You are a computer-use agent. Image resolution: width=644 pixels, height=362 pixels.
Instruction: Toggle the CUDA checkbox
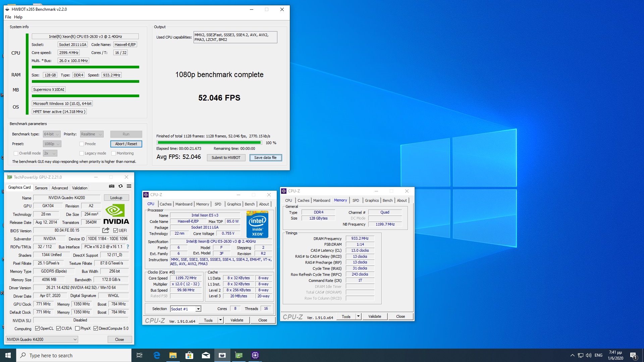[58, 328]
